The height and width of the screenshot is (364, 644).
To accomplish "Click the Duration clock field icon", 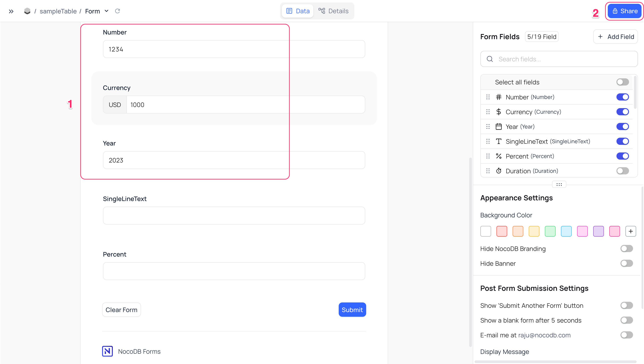I will pyautogui.click(x=499, y=171).
